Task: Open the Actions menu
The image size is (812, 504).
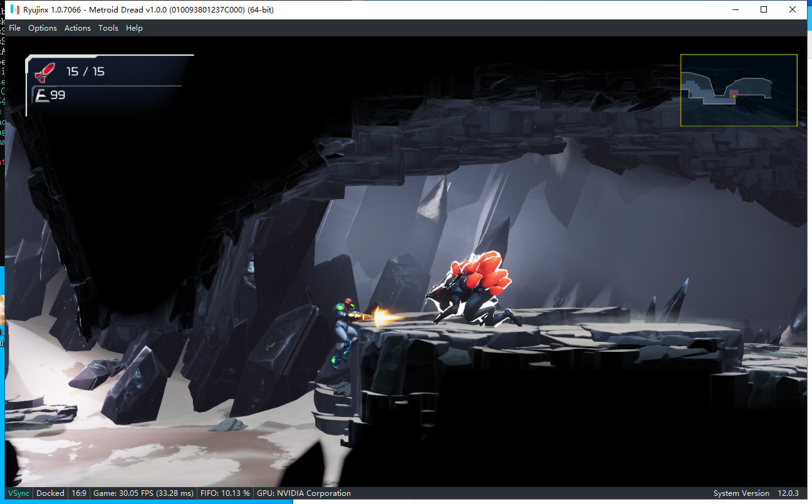Action: (78, 28)
